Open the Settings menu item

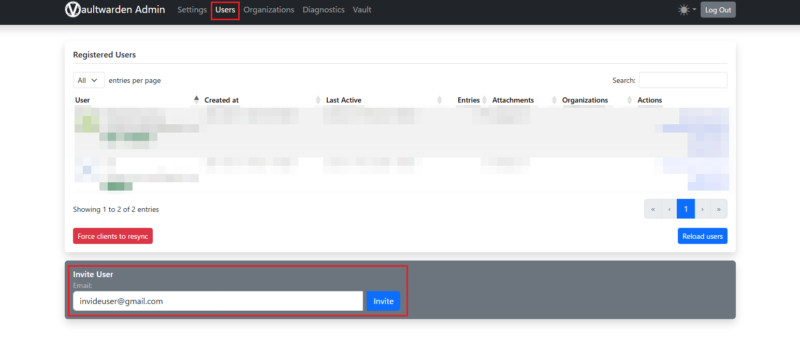coord(192,10)
